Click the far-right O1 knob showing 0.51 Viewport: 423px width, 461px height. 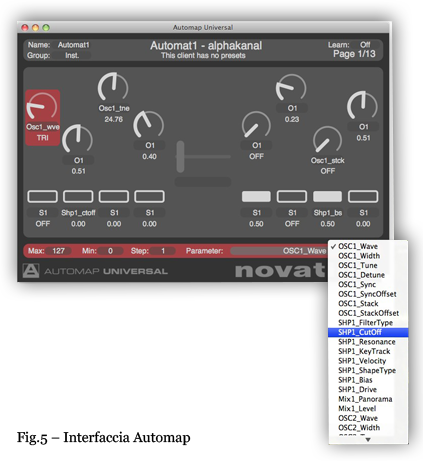[362, 105]
